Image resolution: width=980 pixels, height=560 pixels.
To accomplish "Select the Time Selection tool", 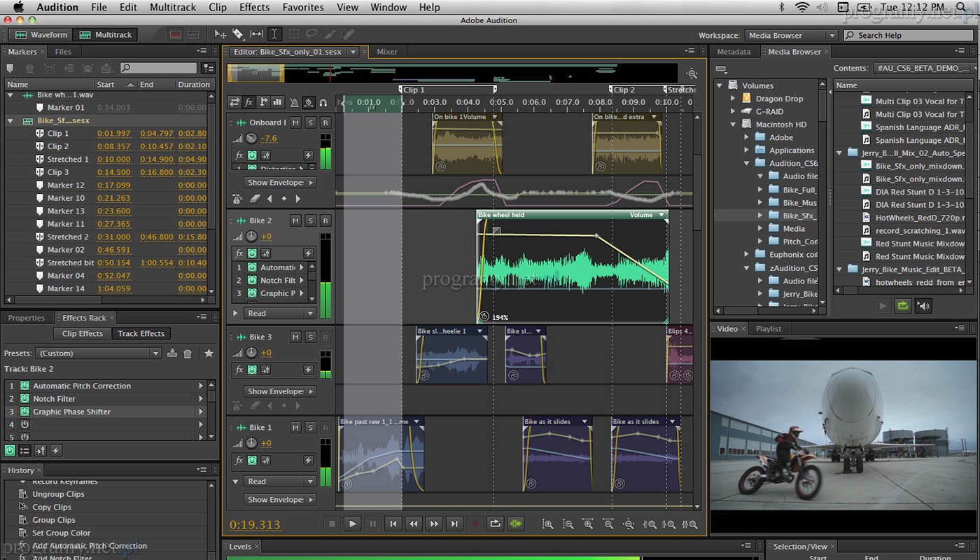I will 274,34.
